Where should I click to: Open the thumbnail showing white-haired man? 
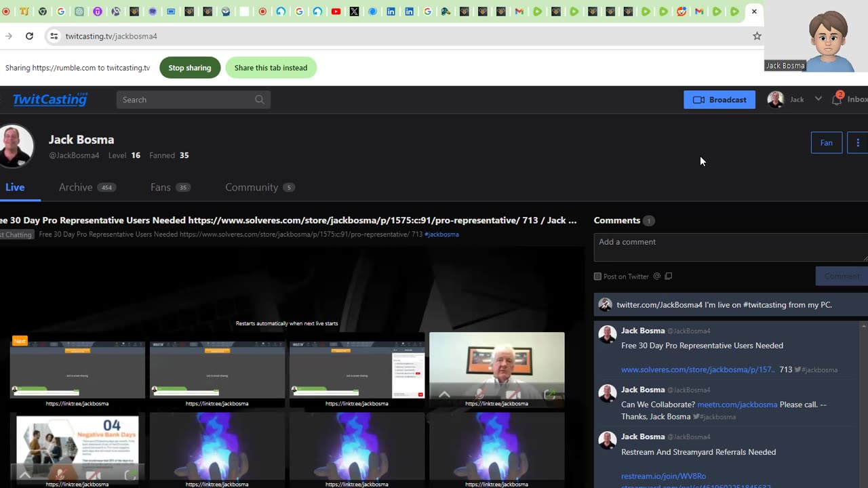(496, 369)
